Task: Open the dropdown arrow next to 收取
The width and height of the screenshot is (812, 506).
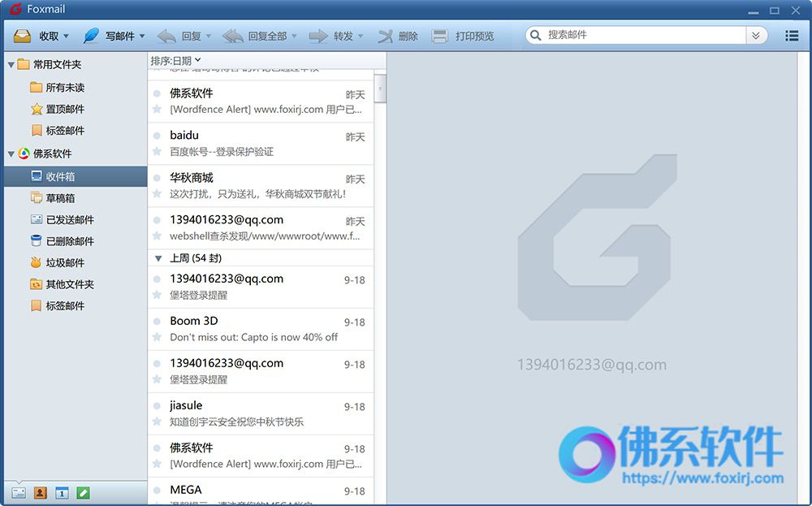Action: point(67,37)
